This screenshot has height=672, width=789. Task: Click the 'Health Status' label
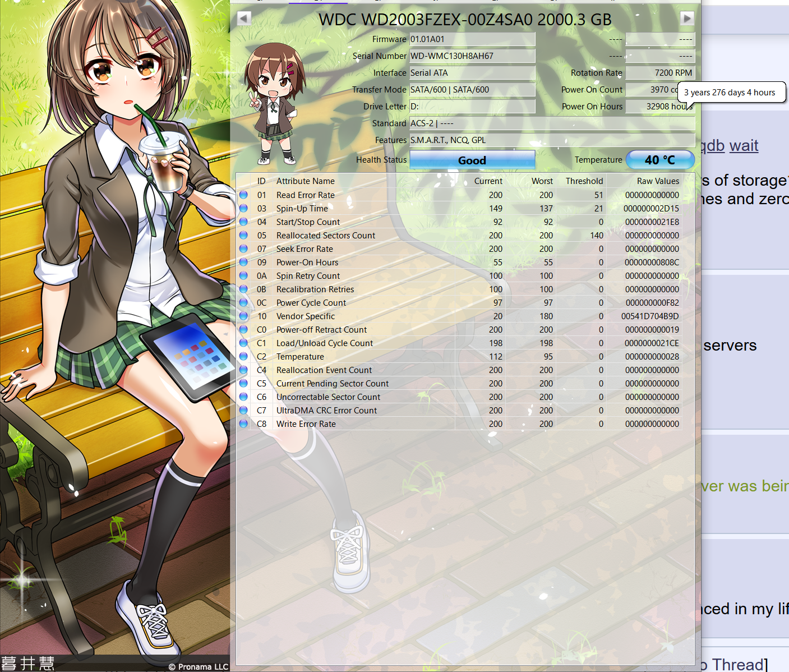381,160
